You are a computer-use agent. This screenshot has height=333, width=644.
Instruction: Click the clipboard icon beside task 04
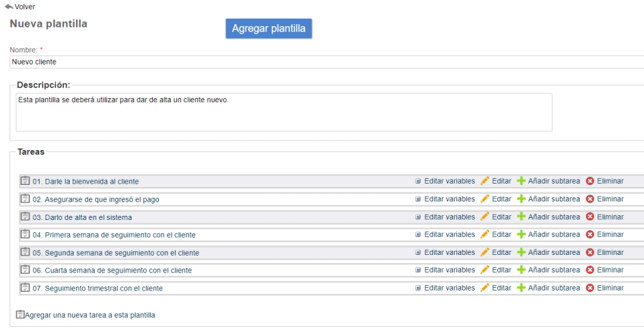[25, 234]
